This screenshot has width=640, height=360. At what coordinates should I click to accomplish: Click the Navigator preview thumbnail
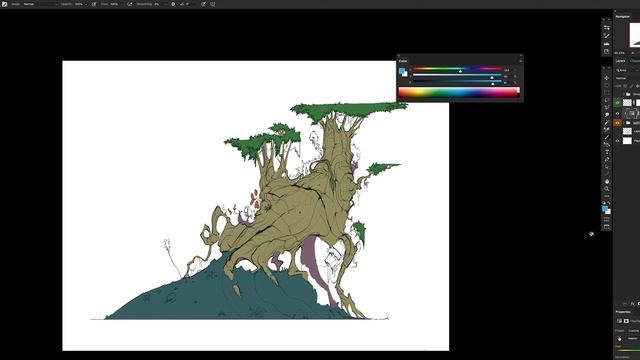point(635,35)
